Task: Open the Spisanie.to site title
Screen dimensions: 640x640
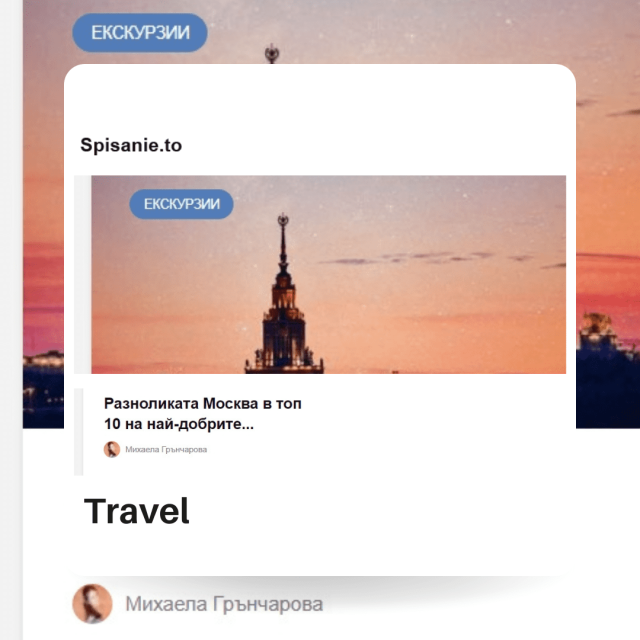Action: tap(131, 145)
